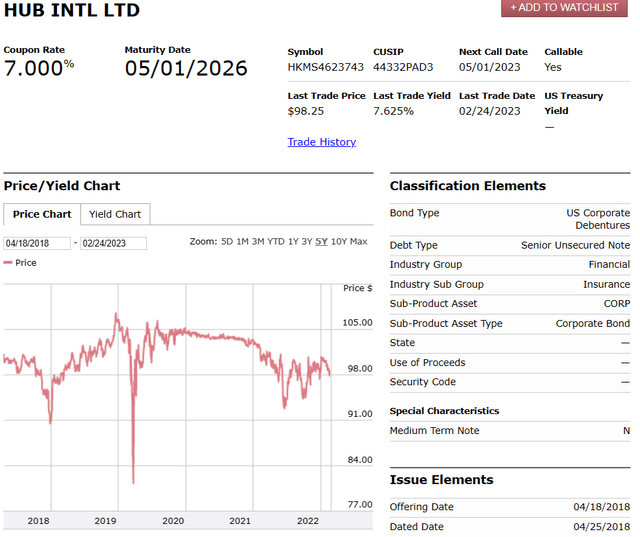640x537 pixels.
Task: Click the Last Trade Yield 7.625%
Action: (x=393, y=111)
